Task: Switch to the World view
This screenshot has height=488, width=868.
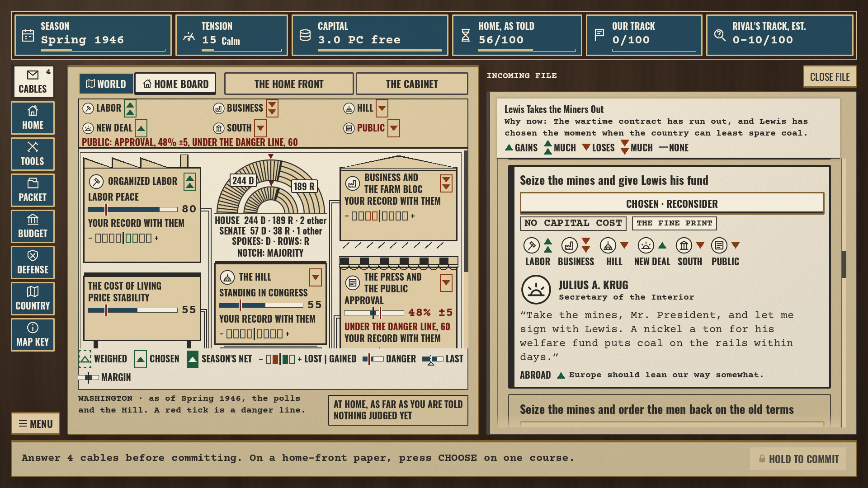Action: coord(106,84)
